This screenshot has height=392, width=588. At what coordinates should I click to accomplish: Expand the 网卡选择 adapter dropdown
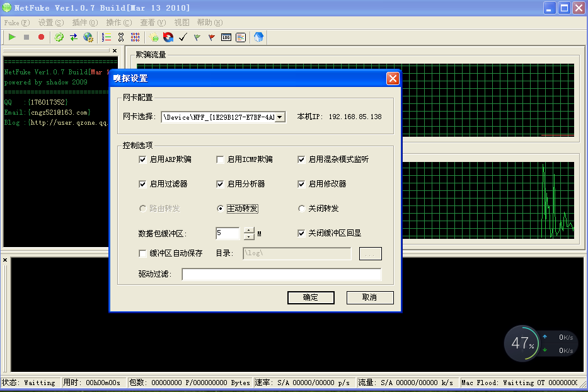280,117
